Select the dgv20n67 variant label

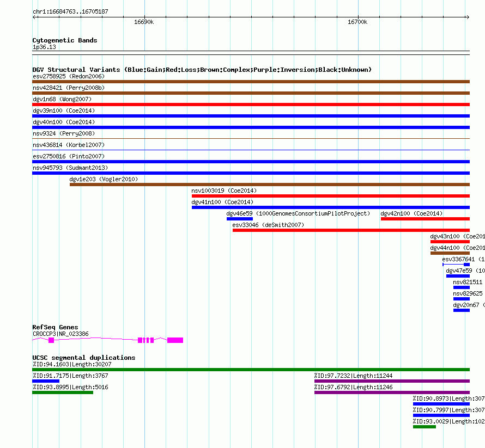click(x=469, y=305)
